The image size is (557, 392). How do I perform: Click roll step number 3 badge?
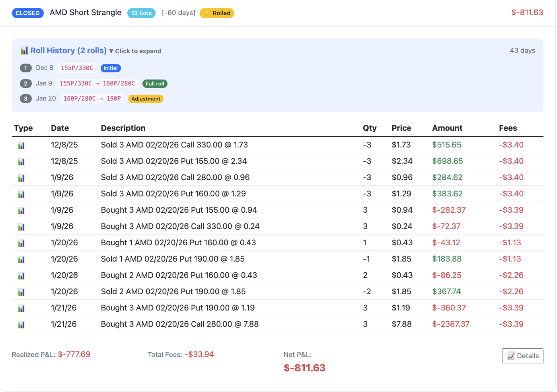[x=25, y=99]
